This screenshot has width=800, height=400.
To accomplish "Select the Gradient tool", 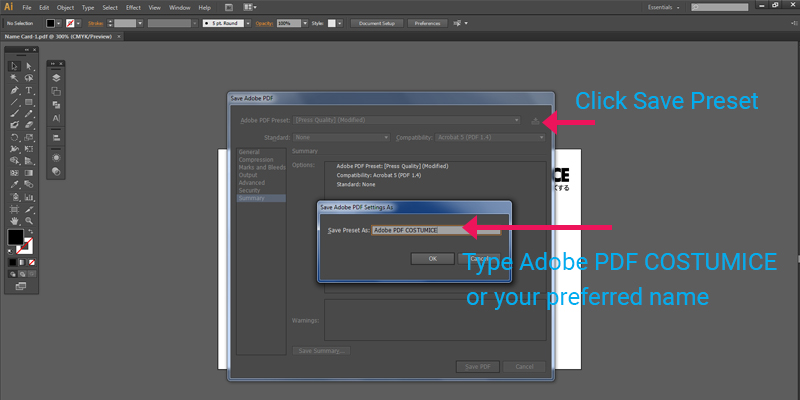I will [29, 173].
